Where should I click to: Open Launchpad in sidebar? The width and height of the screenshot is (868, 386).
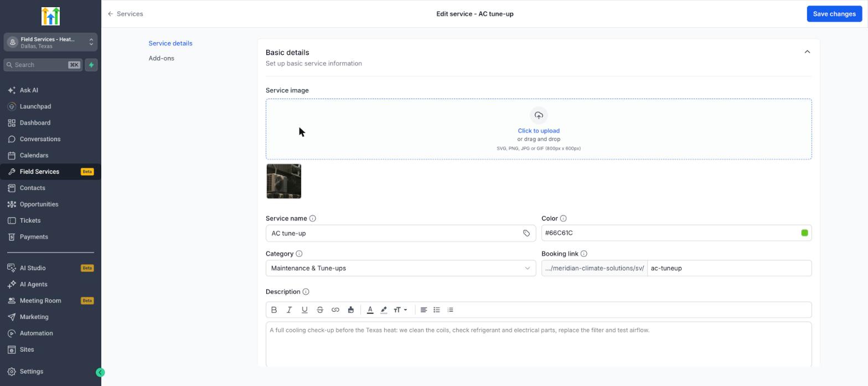tap(50, 106)
